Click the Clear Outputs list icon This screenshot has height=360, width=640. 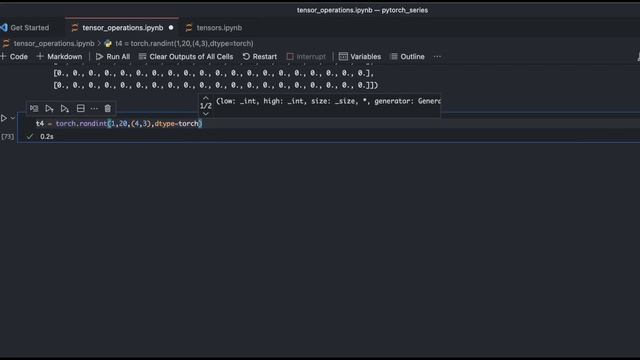click(x=142, y=57)
